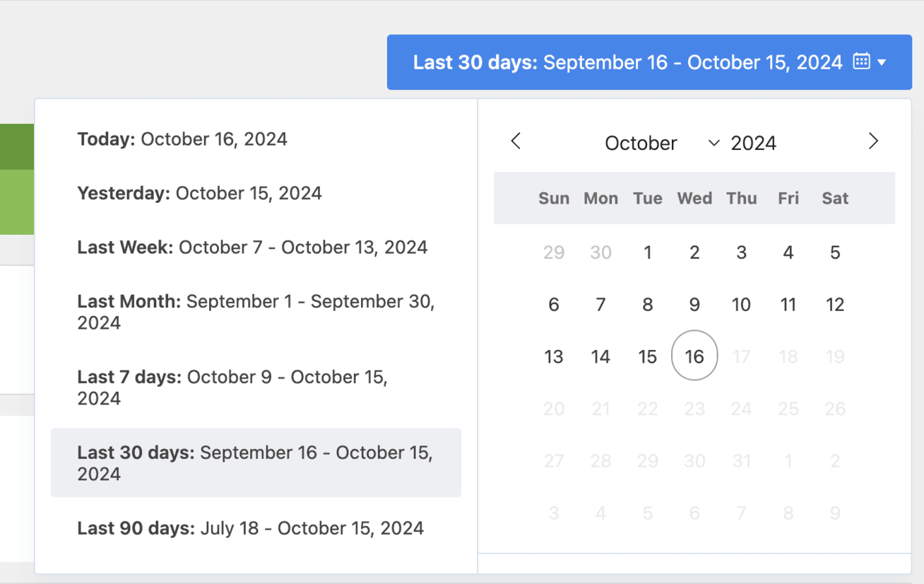Go to previous month with left arrow
The image size is (924, 584).
[516, 141]
